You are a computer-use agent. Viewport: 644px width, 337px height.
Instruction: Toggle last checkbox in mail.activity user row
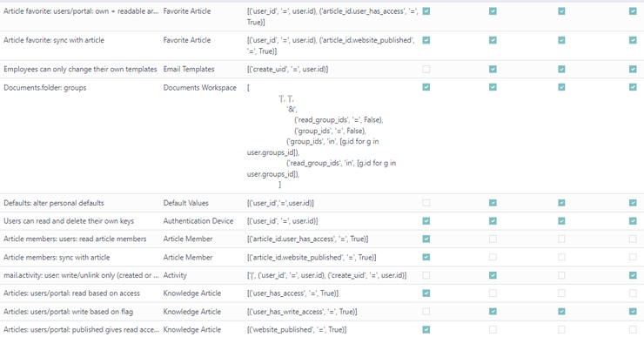tap(633, 275)
